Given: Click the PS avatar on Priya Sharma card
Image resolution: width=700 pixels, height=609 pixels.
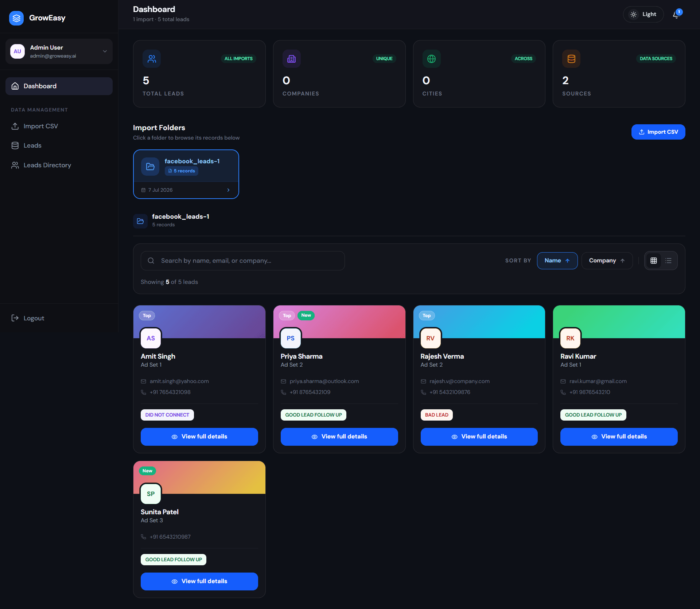Looking at the screenshot, I should tap(291, 338).
